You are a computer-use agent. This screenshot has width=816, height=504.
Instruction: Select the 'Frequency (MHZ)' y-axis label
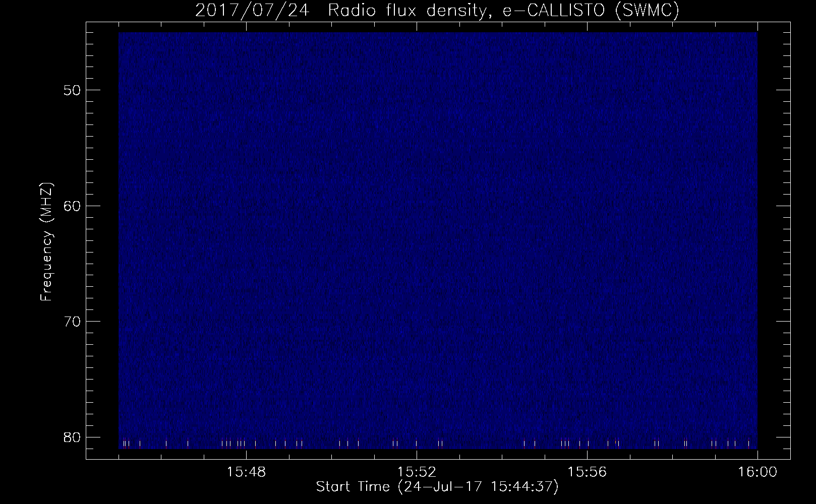pyautogui.click(x=46, y=242)
